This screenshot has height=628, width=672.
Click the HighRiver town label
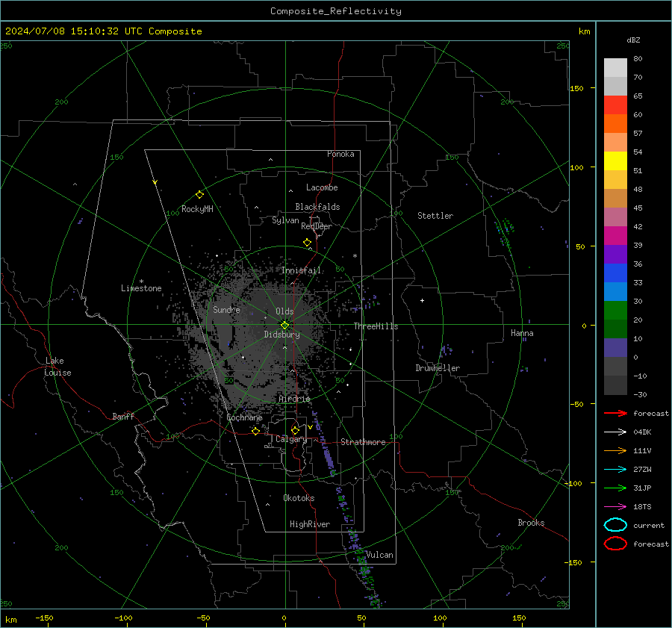[x=310, y=524]
